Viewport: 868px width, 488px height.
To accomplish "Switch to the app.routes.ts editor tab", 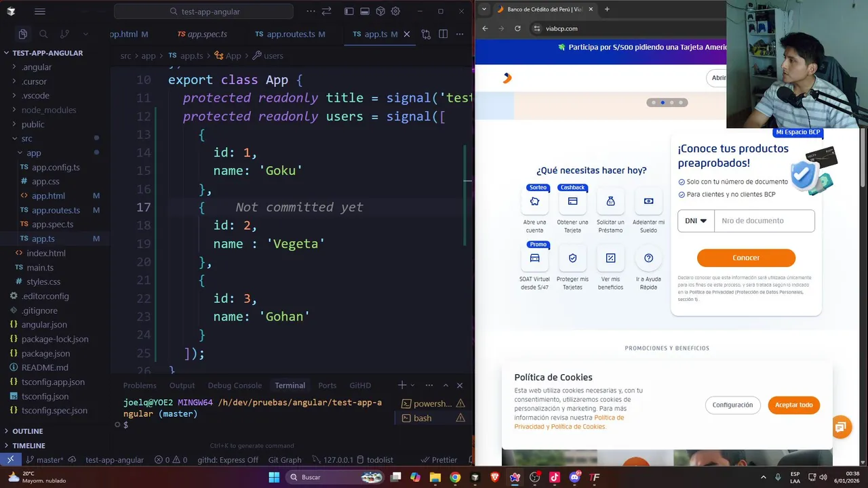I will tap(290, 34).
